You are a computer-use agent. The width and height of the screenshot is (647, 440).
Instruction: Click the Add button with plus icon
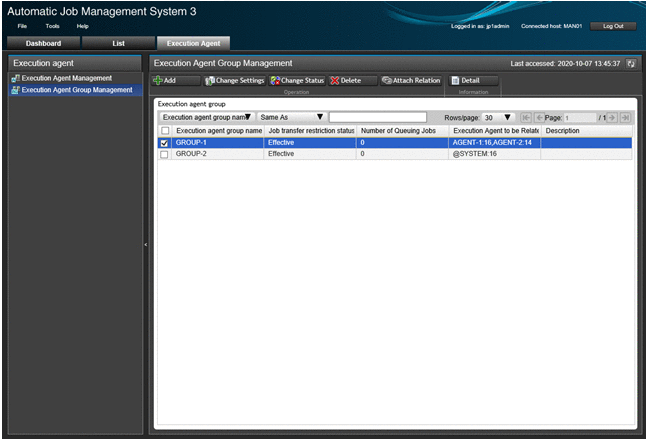coord(176,80)
